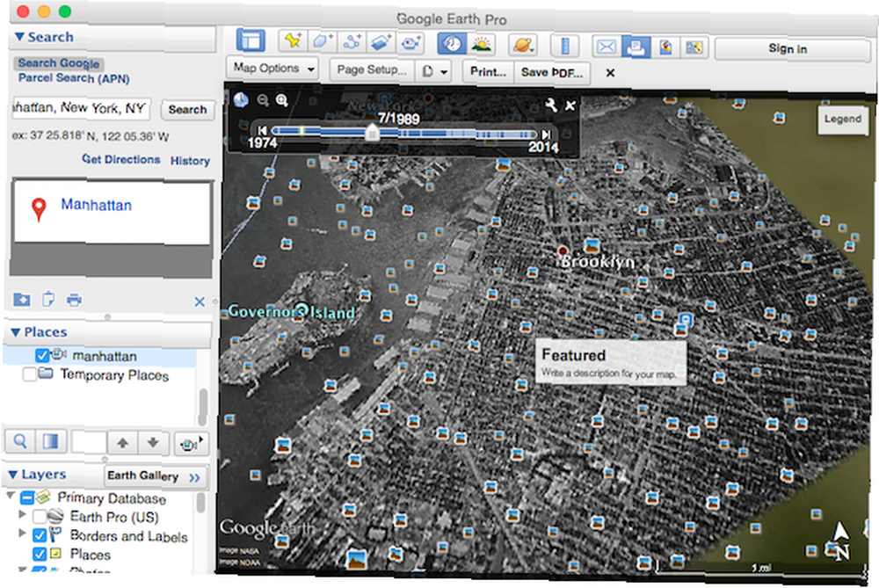879x588 pixels.
Task: Open the search History link
Action: 190,161
